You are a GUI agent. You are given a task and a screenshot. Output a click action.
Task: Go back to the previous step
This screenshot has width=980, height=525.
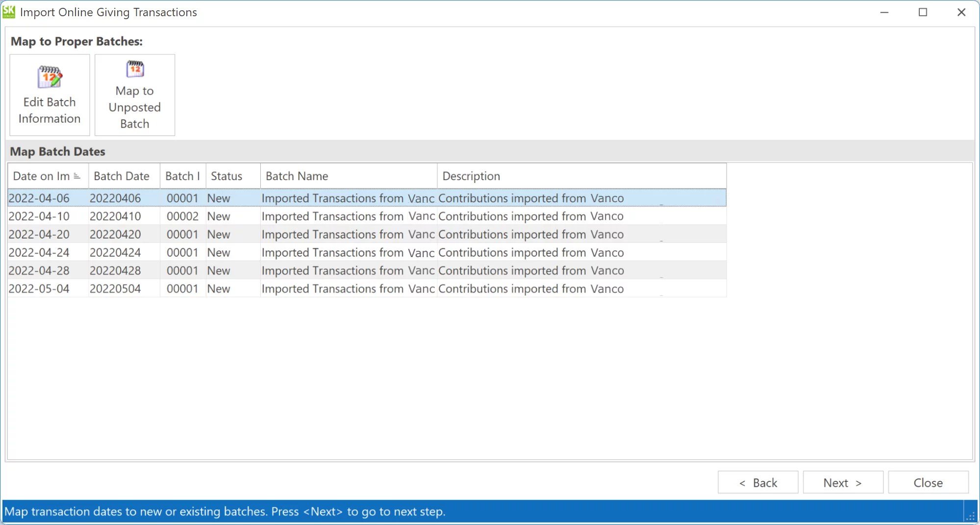758,483
